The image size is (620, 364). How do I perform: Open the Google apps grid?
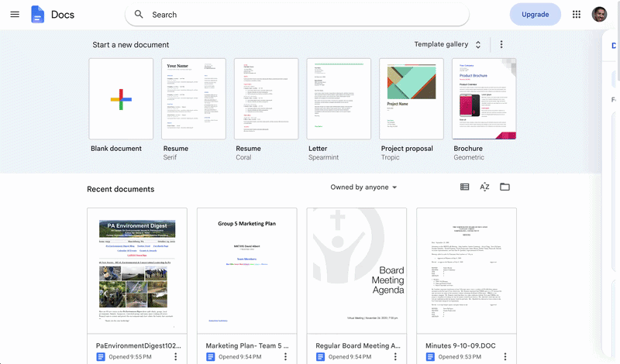(x=577, y=15)
